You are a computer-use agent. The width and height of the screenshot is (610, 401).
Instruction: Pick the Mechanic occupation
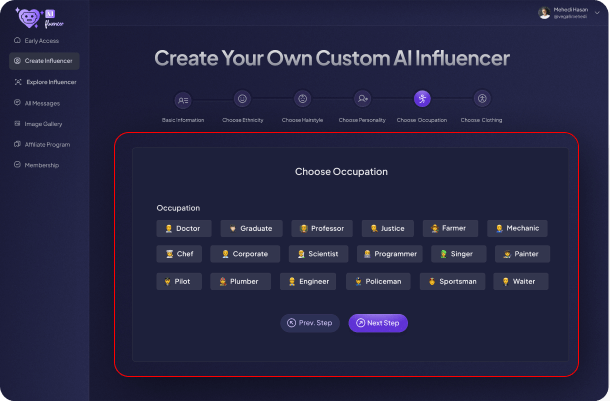pos(517,228)
